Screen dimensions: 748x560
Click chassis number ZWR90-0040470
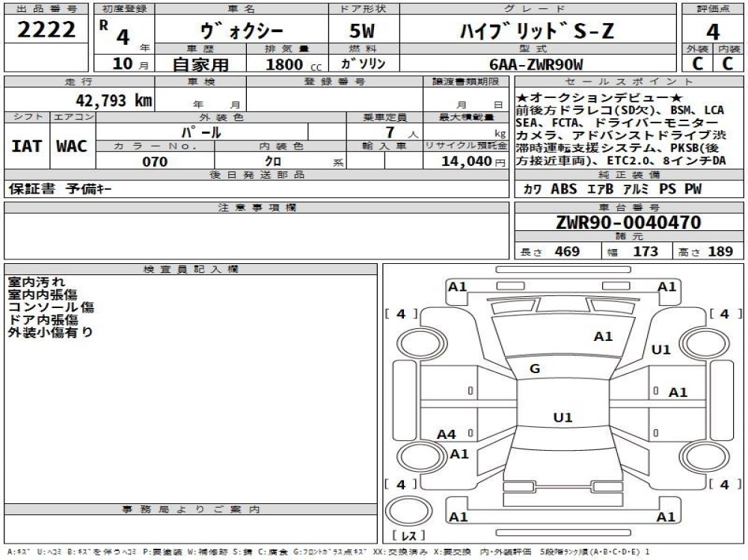coord(628,222)
